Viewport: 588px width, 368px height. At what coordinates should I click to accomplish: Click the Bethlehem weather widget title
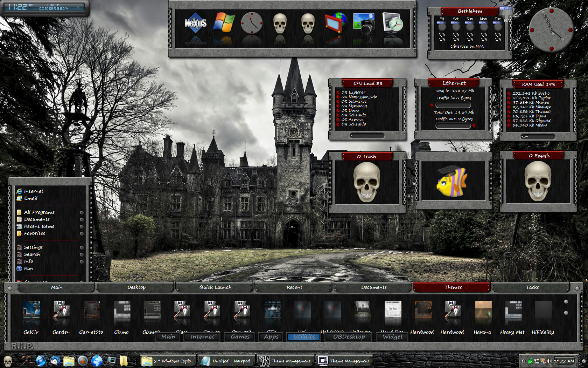pos(470,11)
